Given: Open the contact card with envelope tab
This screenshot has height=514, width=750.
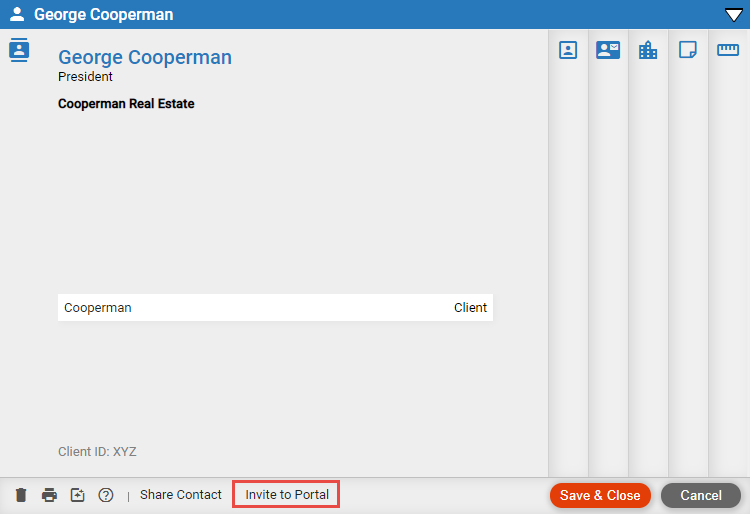Looking at the screenshot, I should 608,50.
